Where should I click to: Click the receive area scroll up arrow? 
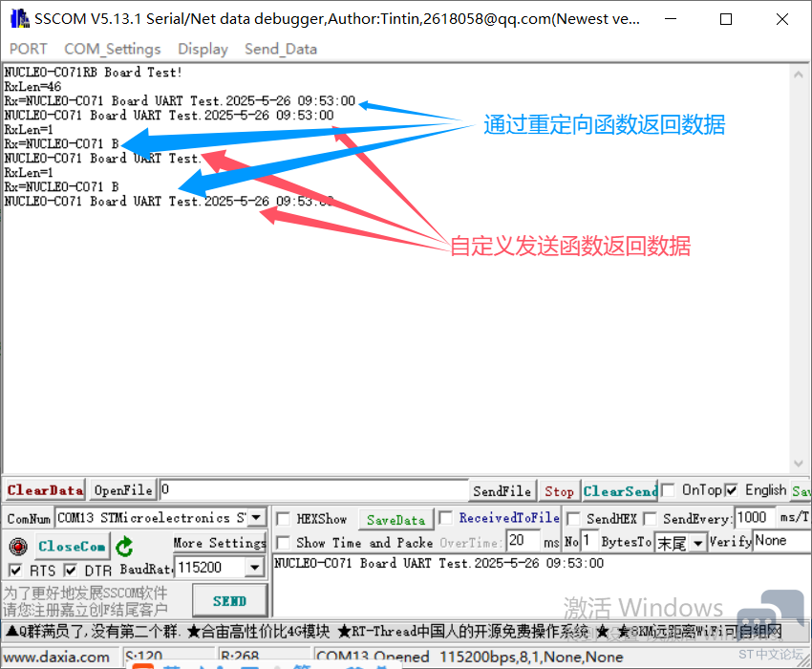[x=798, y=75]
